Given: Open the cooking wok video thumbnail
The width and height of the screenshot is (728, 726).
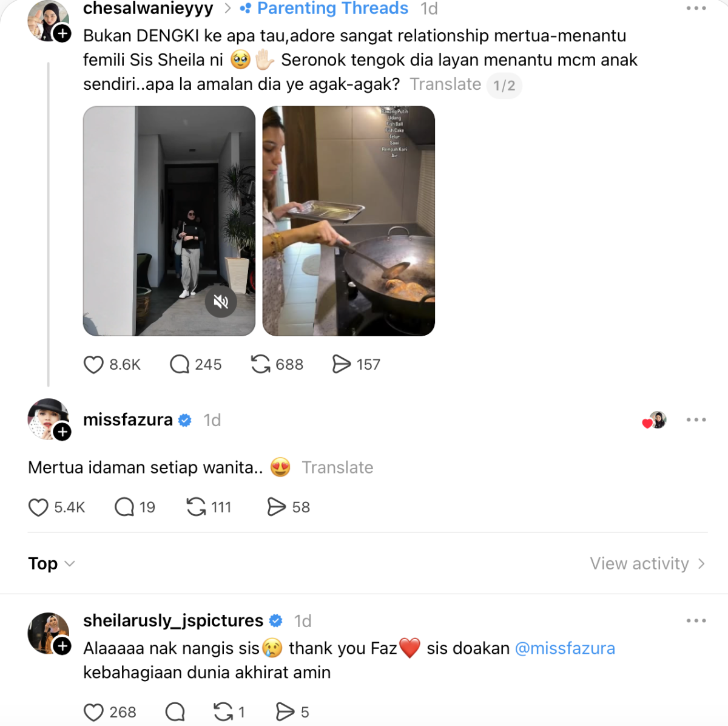Looking at the screenshot, I should point(348,221).
